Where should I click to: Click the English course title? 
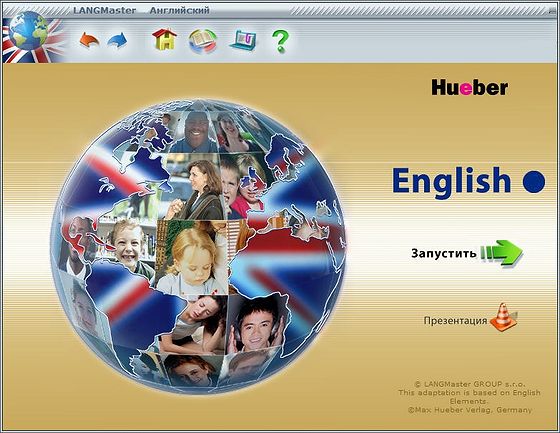(x=452, y=182)
